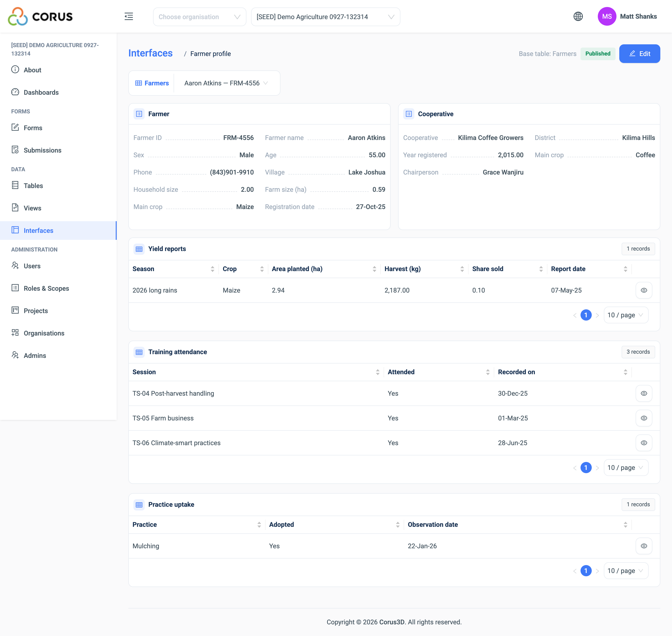Select page 1 in Yield reports pagination
The width and height of the screenshot is (672, 636).
click(x=586, y=315)
